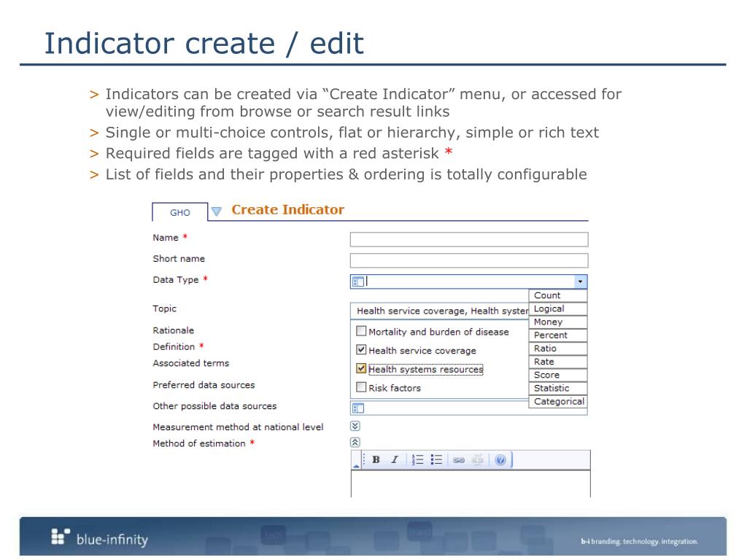Click the Name field label

pyautogui.click(x=166, y=238)
